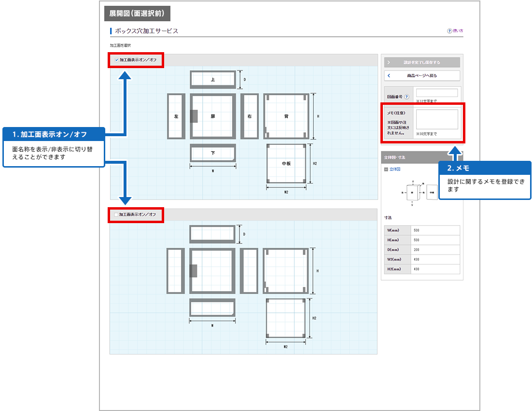Click the 使い方 help question mark icon

coord(449,31)
